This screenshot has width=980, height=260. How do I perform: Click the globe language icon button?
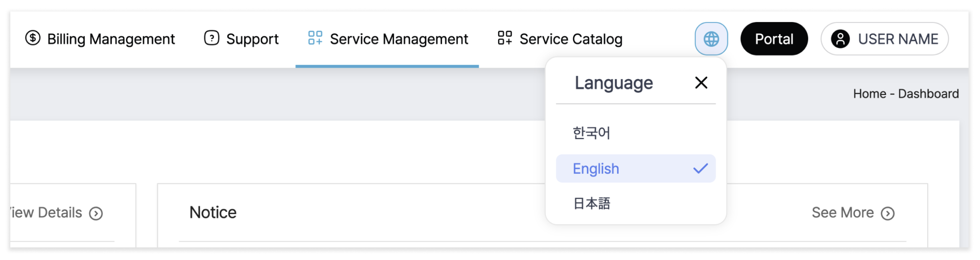tap(711, 39)
